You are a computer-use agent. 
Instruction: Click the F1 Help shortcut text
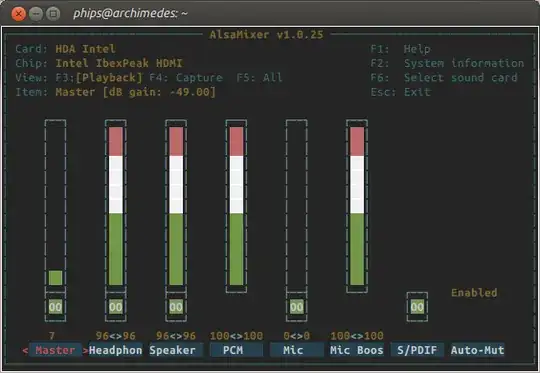click(400, 49)
